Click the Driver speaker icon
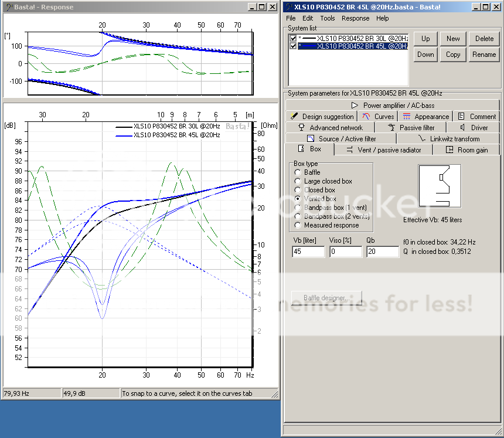 click(x=462, y=127)
